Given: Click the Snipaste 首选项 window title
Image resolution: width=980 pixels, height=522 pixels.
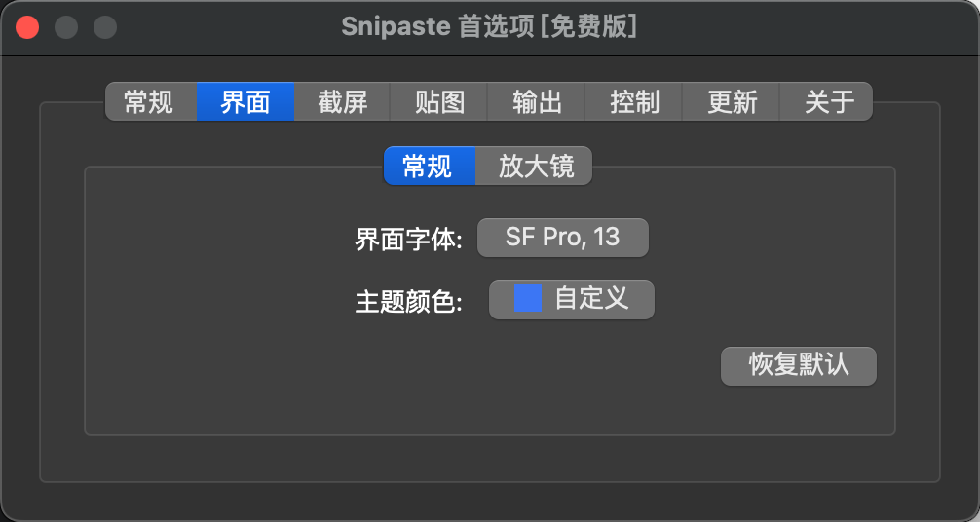Looking at the screenshot, I should pos(489,27).
